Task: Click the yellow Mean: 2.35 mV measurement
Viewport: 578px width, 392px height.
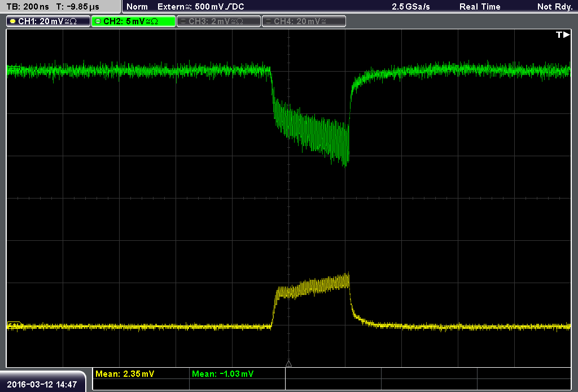Action: pyautogui.click(x=125, y=374)
